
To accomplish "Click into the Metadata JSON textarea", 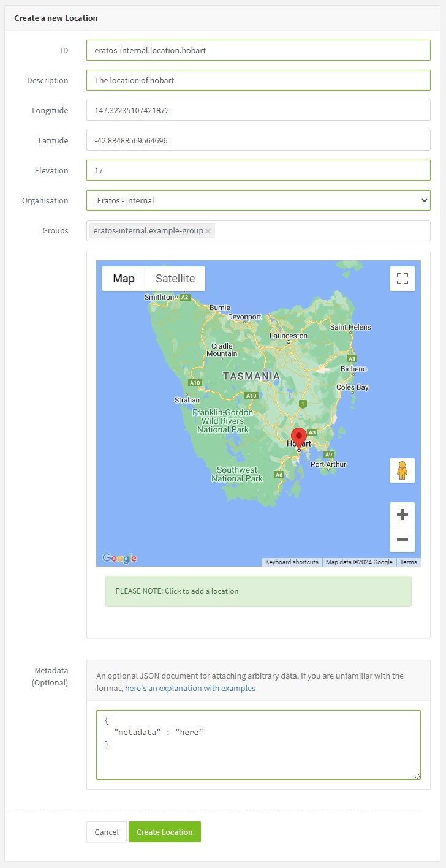I will (259, 745).
